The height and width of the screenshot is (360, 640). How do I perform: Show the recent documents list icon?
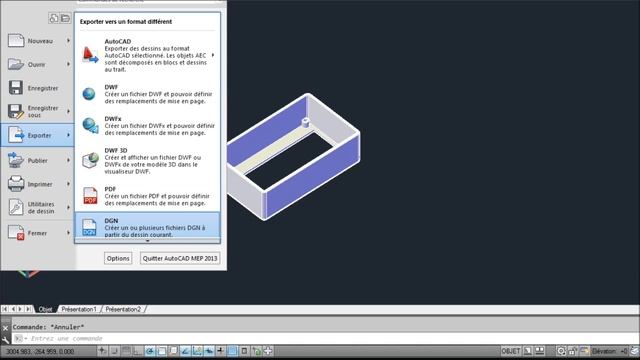click(x=54, y=18)
